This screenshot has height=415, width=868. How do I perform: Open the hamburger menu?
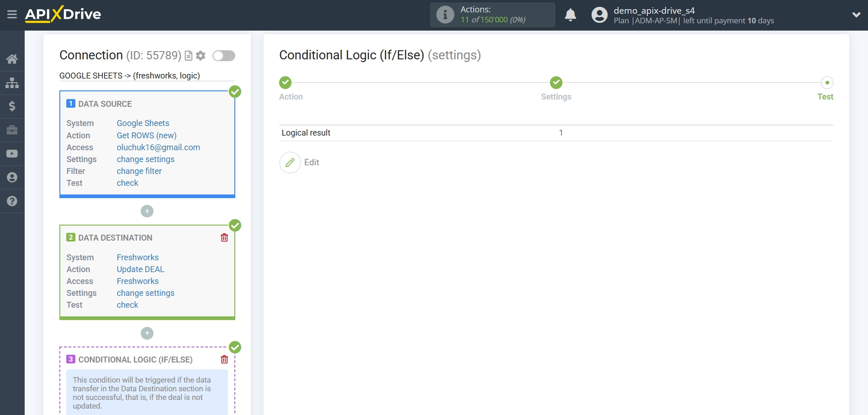pyautogui.click(x=12, y=15)
